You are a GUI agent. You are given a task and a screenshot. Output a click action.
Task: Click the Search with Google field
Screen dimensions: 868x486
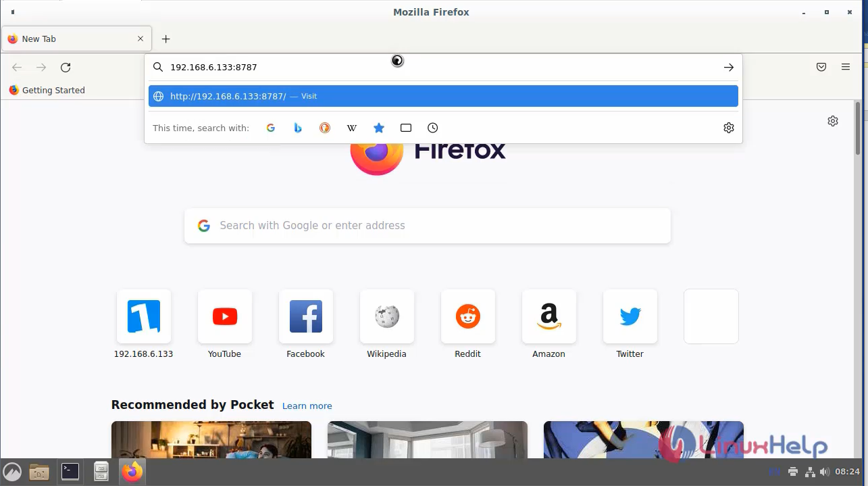point(428,226)
